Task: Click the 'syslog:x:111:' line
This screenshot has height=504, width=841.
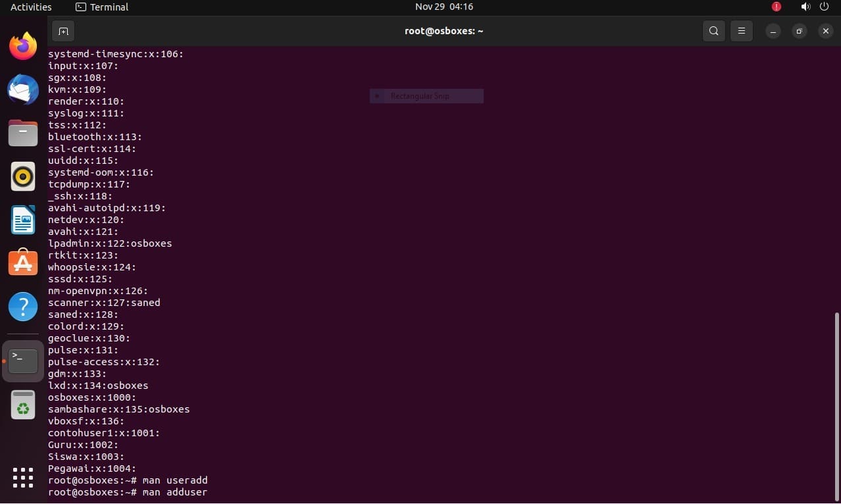Action: [x=86, y=113]
